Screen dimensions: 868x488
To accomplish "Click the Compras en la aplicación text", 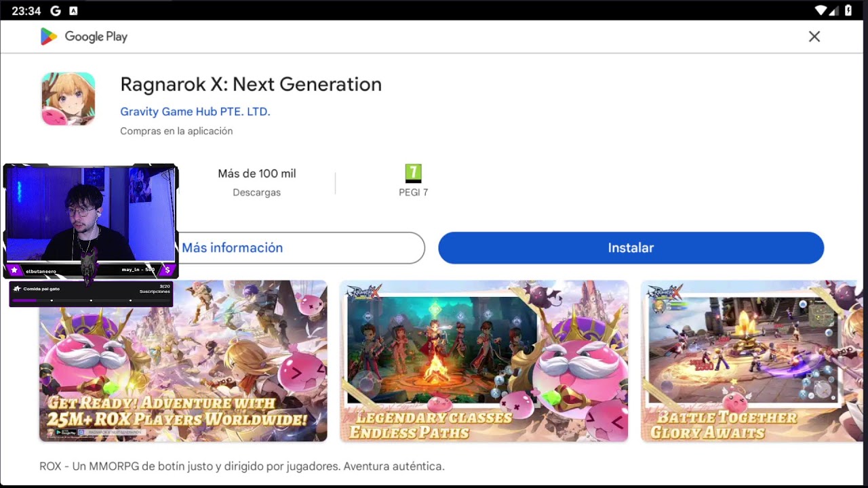I will (x=176, y=131).
